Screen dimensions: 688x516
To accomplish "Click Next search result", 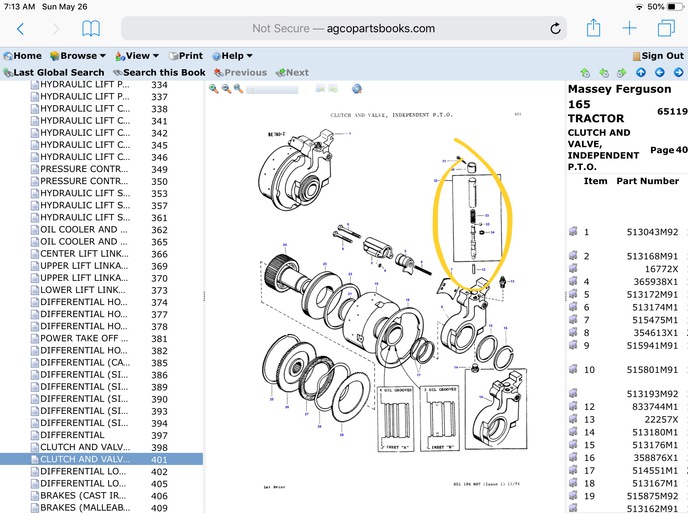I will [x=292, y=72].
